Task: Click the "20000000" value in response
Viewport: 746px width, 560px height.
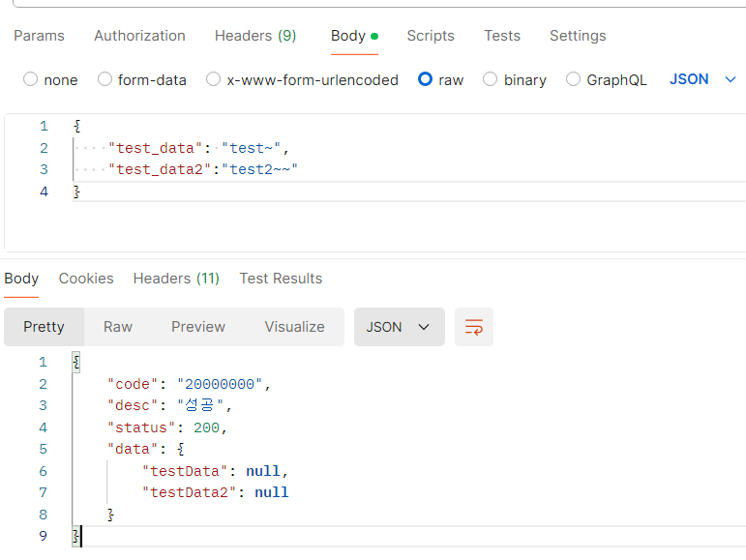Action: [x=220, y=384]
